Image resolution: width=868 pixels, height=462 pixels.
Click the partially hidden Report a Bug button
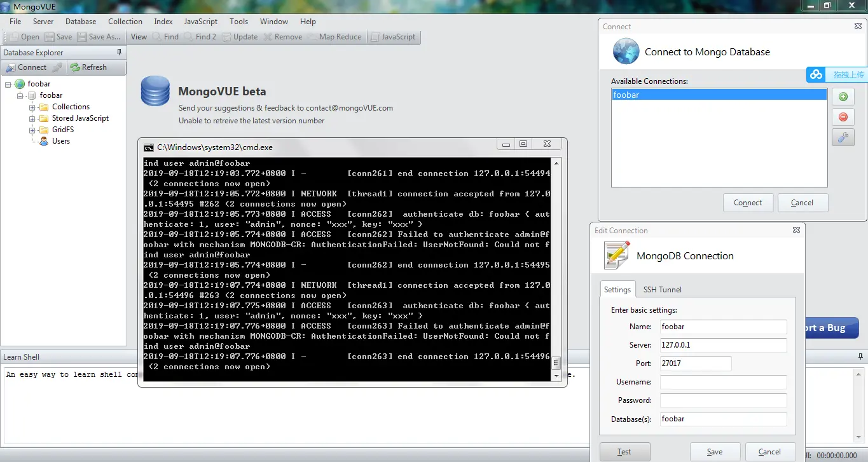[832, 328]
